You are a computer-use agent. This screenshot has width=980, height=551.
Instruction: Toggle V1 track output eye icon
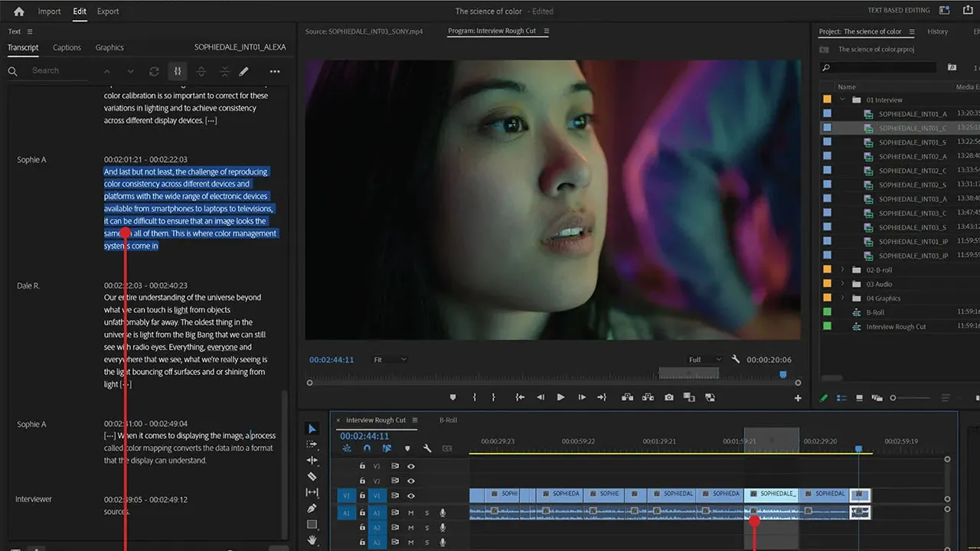411,496
